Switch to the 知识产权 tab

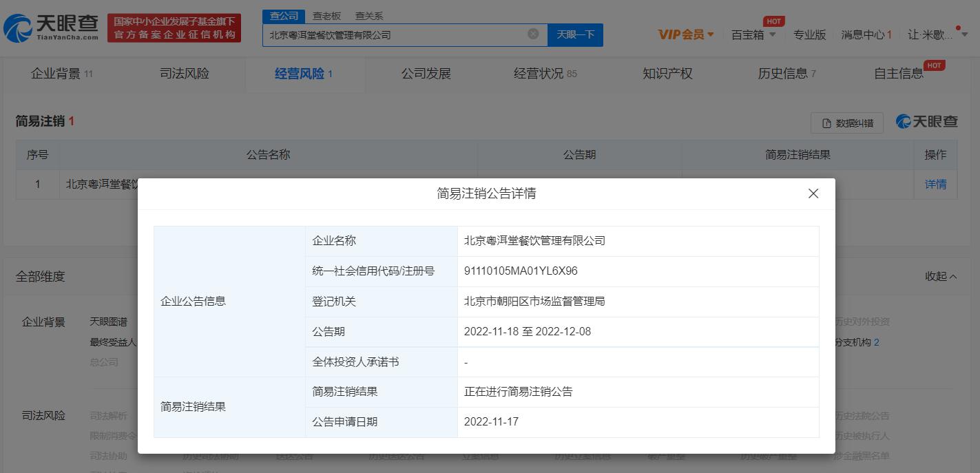pos(666,73)
